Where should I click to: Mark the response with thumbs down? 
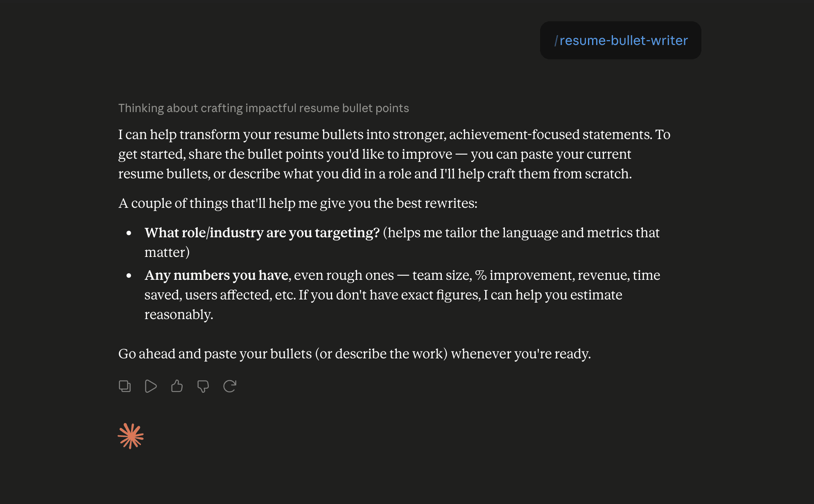point(203,386)
